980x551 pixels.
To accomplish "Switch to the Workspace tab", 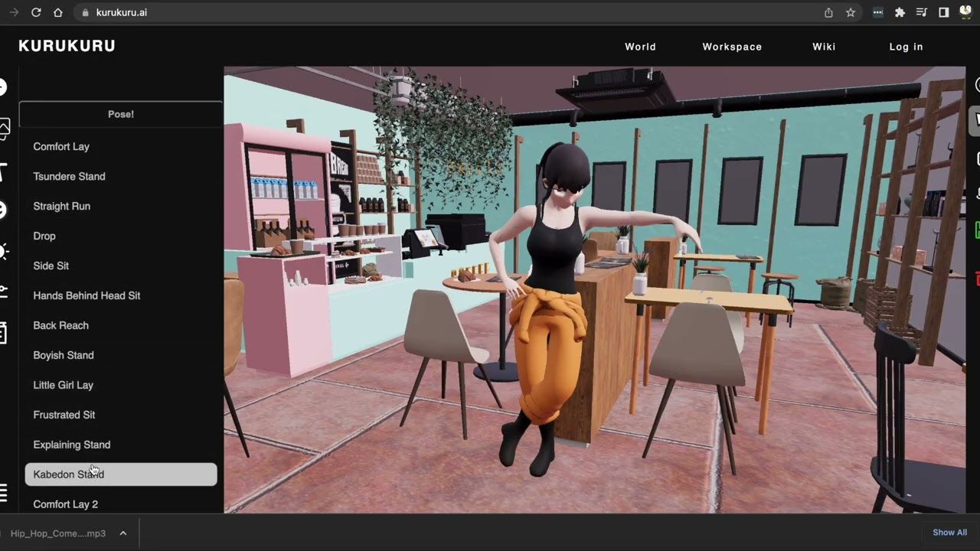I will point(732,47).
